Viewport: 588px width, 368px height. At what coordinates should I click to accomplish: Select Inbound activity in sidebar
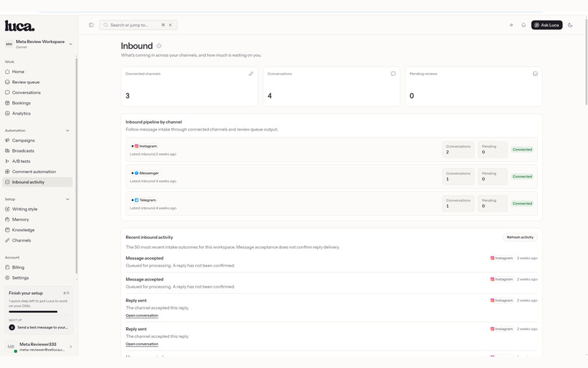tap(37, 182)
